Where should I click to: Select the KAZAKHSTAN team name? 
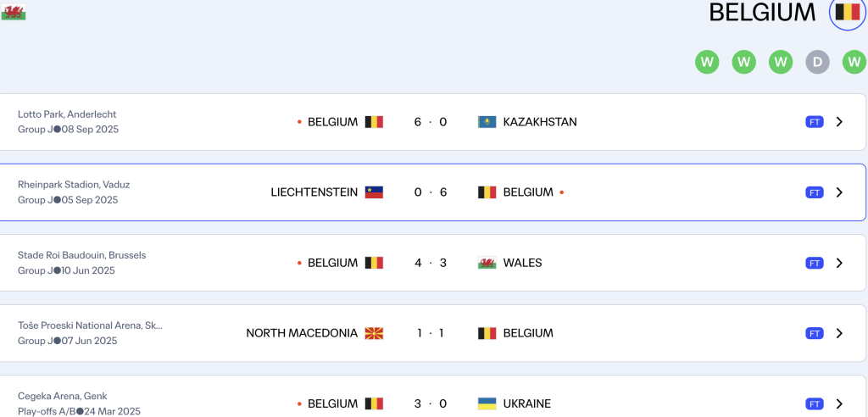540,122
